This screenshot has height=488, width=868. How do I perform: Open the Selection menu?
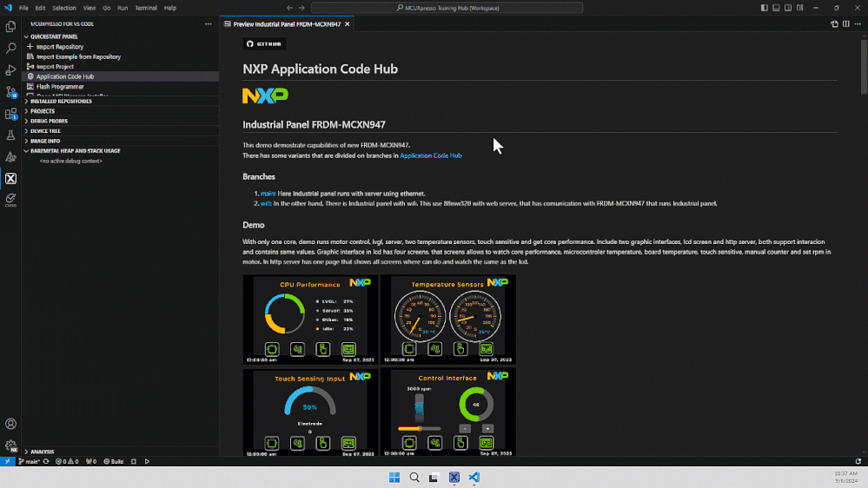(x=64, y=8)
